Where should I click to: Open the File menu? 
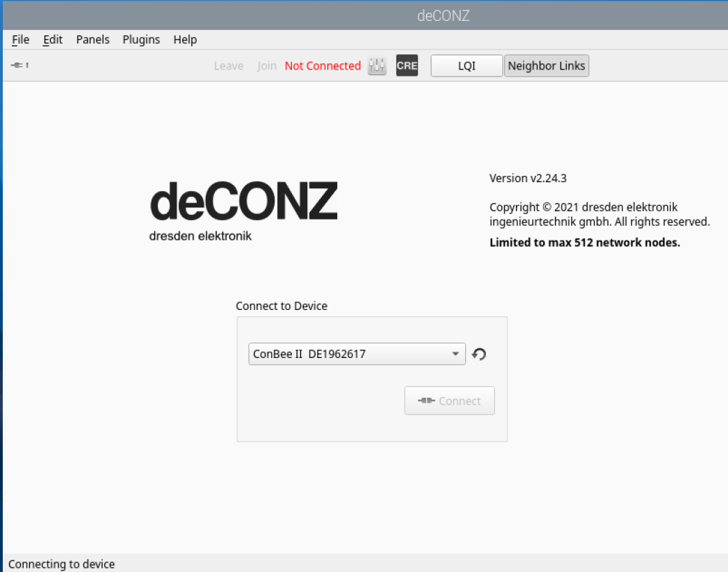click(20, 40)
